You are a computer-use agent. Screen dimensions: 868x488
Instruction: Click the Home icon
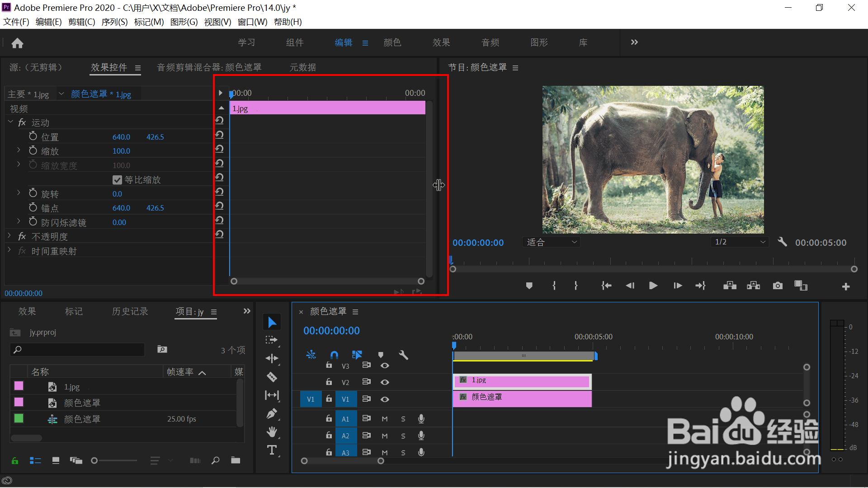point(17,43)
